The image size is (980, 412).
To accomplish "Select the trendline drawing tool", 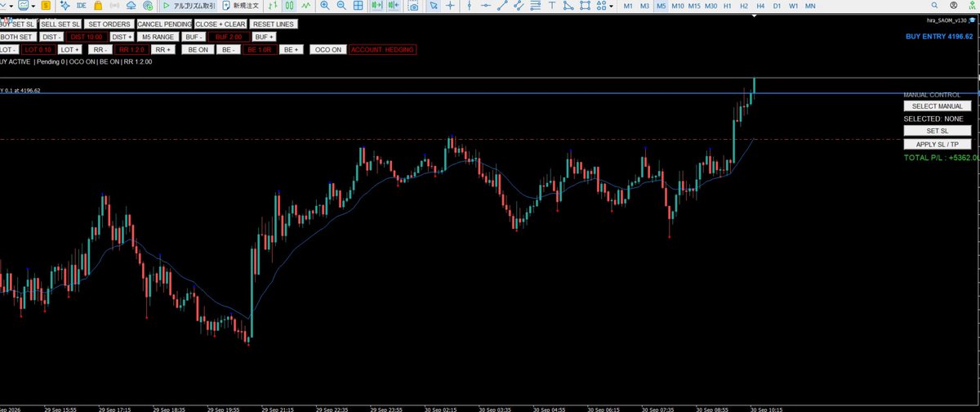I will coord(502,5).
